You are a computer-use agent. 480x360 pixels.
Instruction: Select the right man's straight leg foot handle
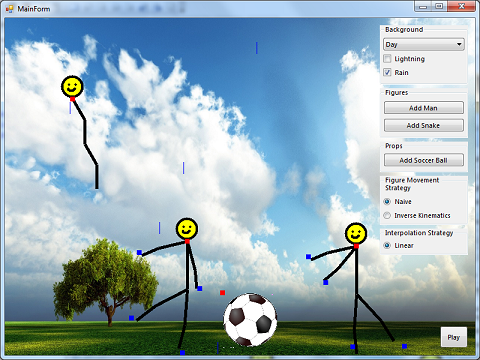pyautogui.click(x=353, y=347)
